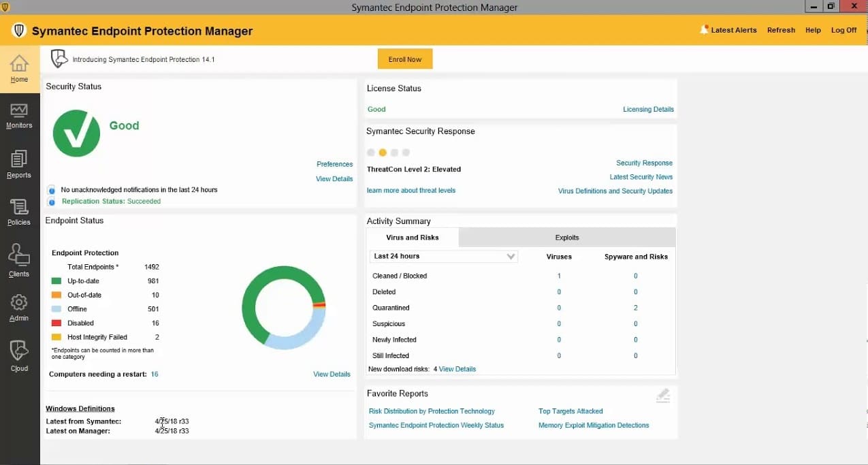Switch to the Exploits tab
This screenshot has height=465, width=868.
(567, 238)
